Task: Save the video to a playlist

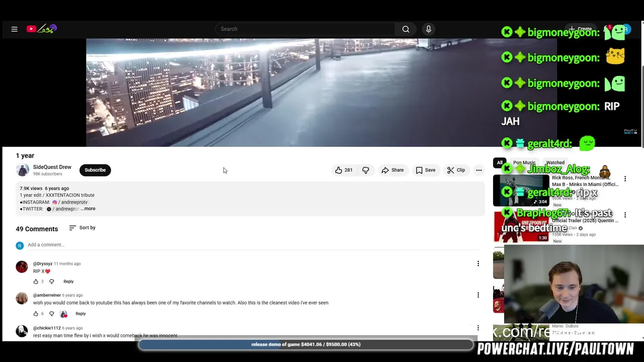Action: coord(426,170)
